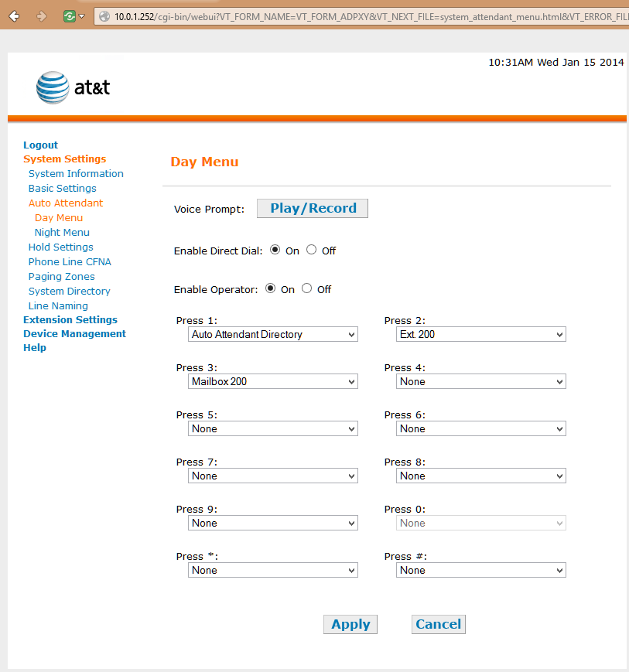Expand the Press 2 Ext. 200 dropdown
This screenshot has height=672, width=629.
click(x=481, y=335)
